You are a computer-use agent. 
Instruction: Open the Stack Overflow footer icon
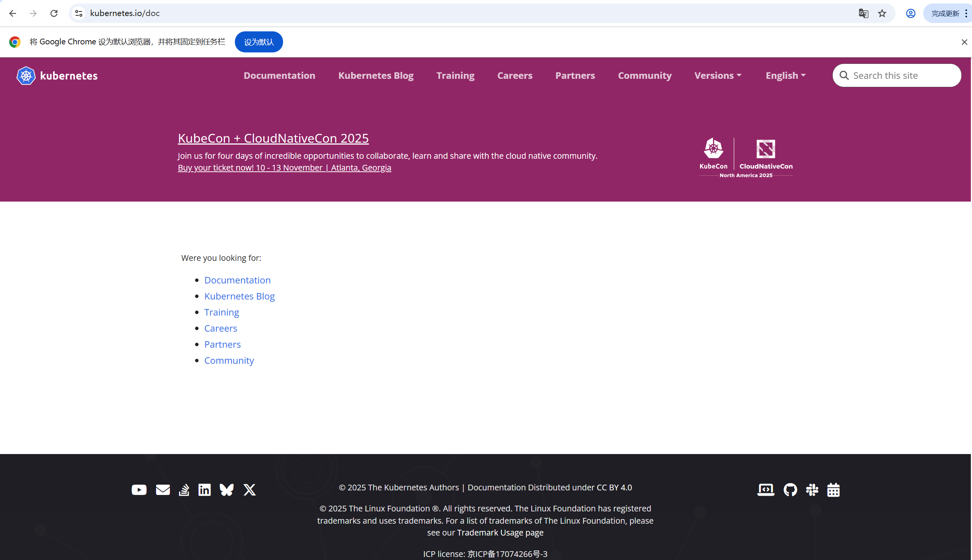[x=184, y=490]
